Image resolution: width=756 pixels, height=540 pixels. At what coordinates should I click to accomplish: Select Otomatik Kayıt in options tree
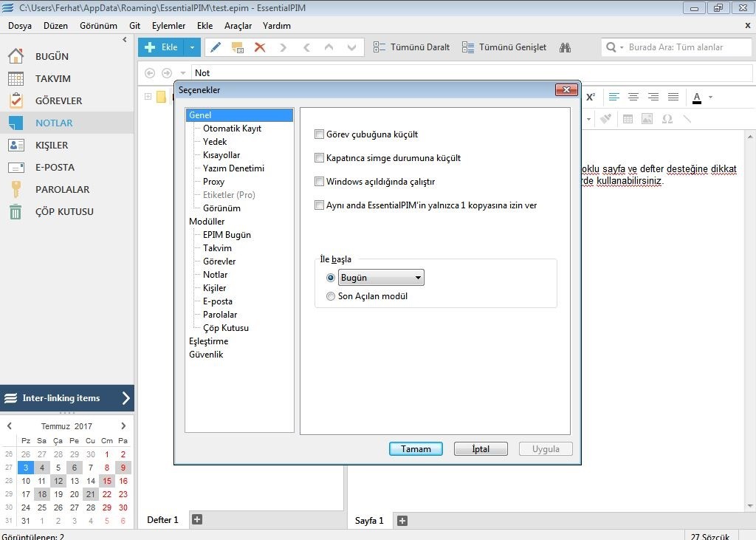(x=232, y=129)
